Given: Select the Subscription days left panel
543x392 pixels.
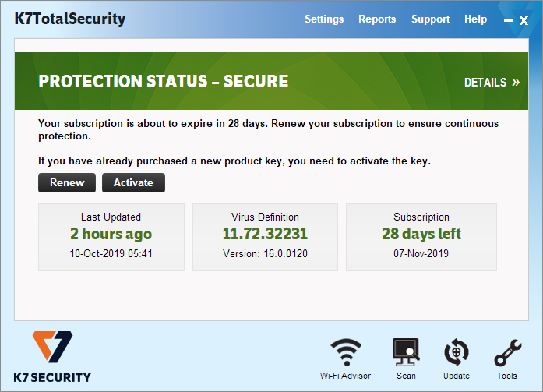Looking at the screenshot, I should (x=421, y=237).
